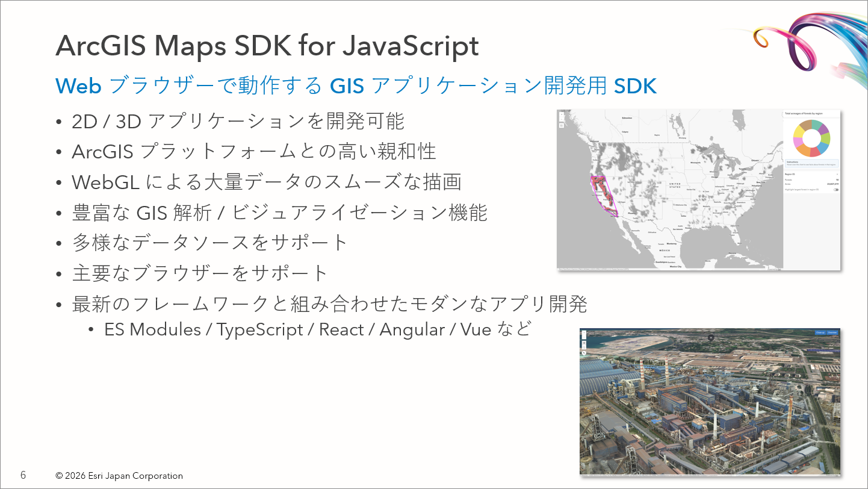Click the bullet 主要なブラウザーをサポート
868x489 pixels.
200,273
